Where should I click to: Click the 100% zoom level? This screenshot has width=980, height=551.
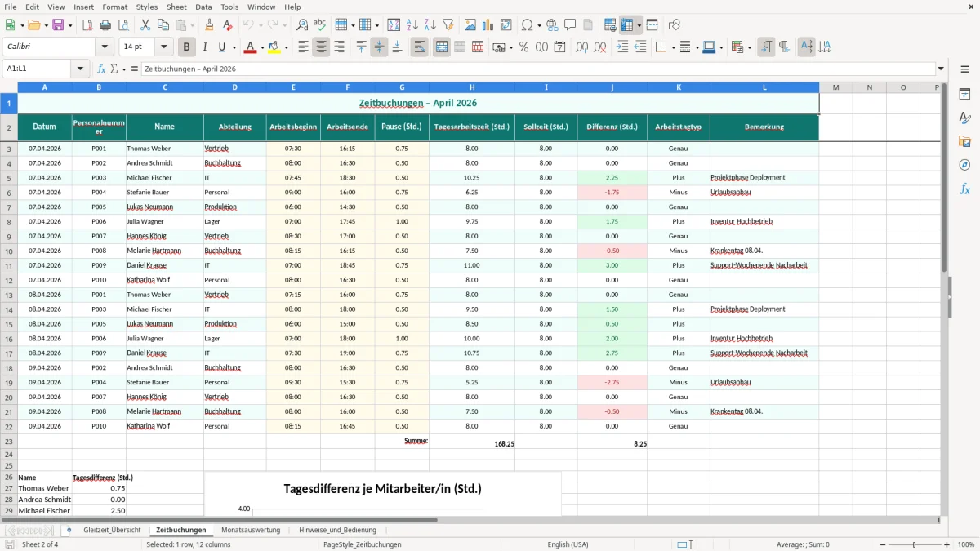pyautogui.click(x=966, y=544)
